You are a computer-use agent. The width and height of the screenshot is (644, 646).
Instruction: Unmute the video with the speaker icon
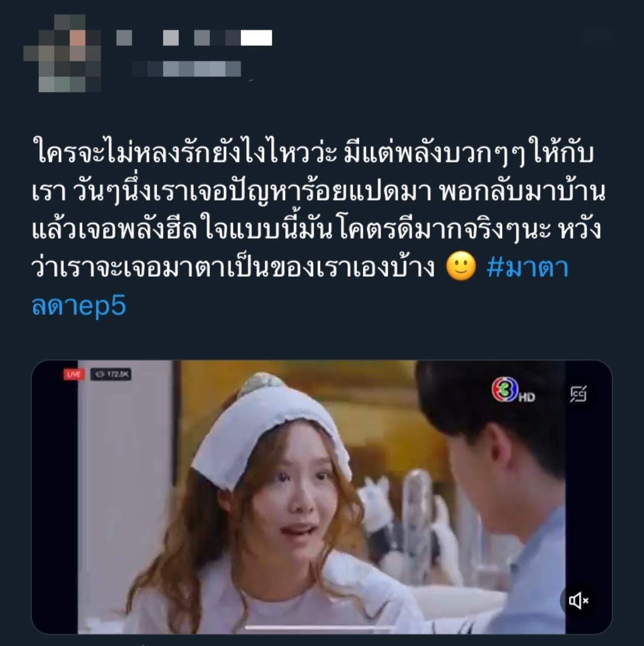pyautogui.click(x=578, y=600)
